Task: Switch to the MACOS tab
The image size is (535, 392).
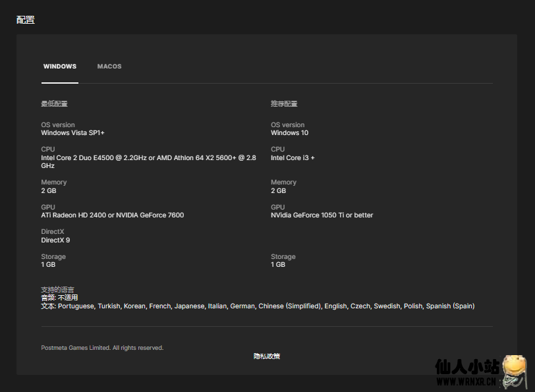Action: pyautogui.click(x=109, y=67)
